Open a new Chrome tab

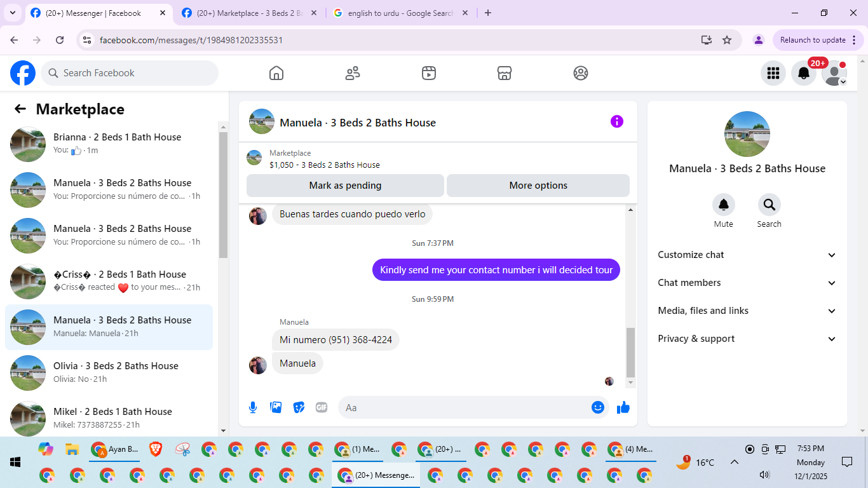click(x=488, y=13)
